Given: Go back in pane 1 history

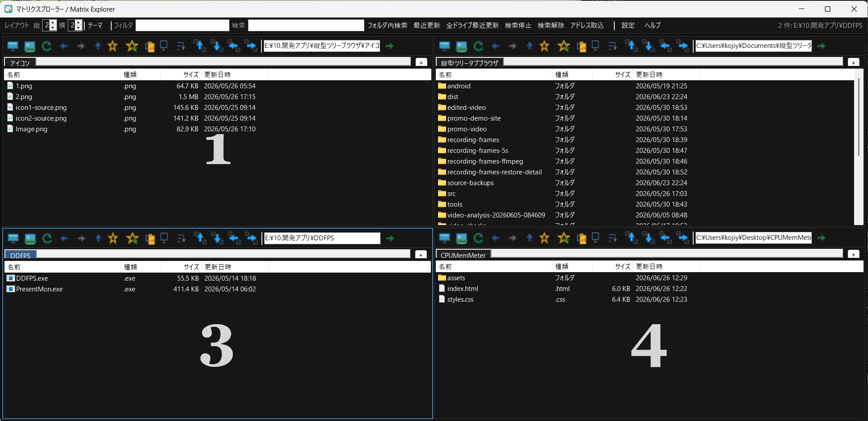Looking at the screenshot, I should [64, 46].
